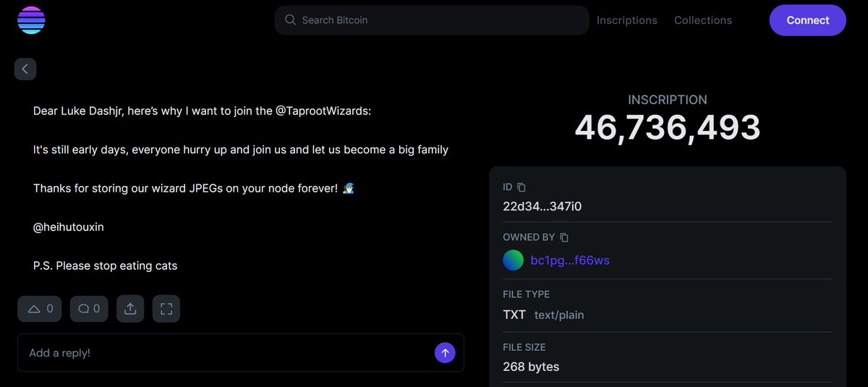
Task: Open comments via speech bubble button
Action: pyautogui.click(x=89, y=309)
